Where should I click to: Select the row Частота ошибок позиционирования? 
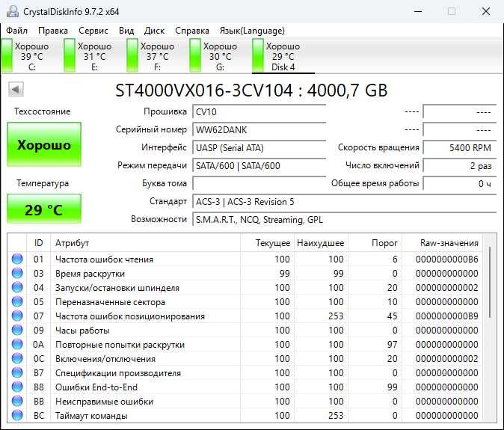coord(245,316)
